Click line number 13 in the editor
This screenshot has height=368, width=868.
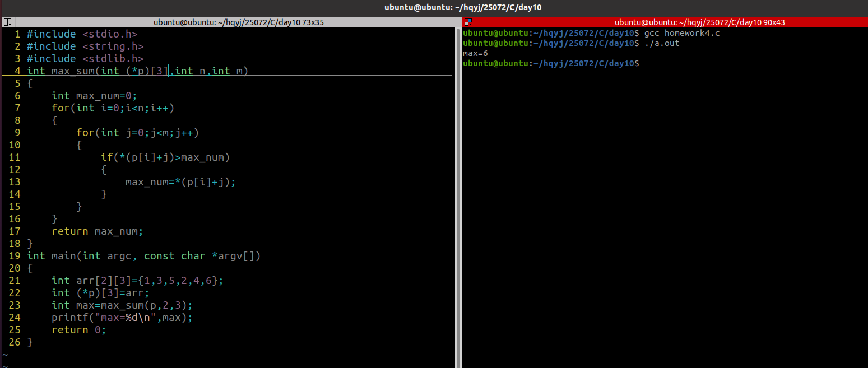click(15, 182)
